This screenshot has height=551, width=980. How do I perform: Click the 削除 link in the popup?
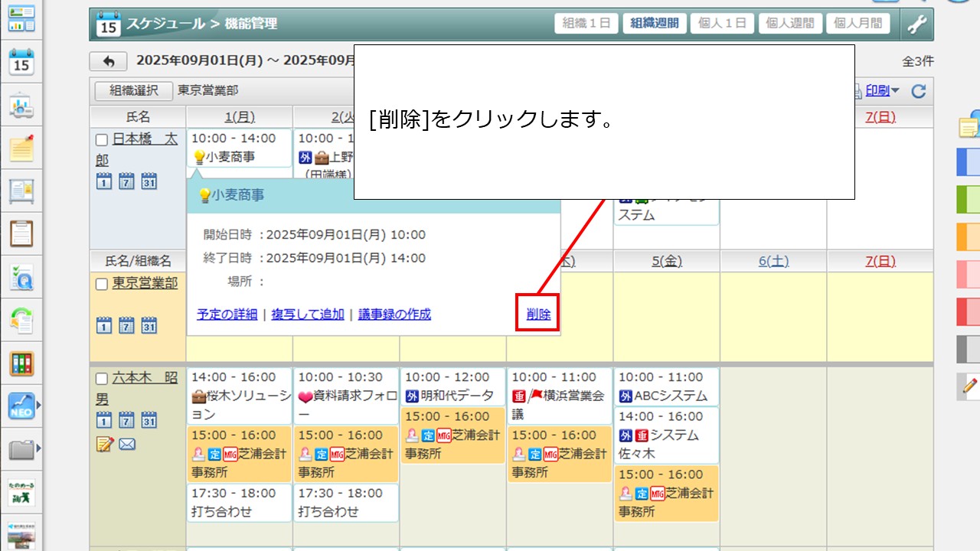[538, 315]
